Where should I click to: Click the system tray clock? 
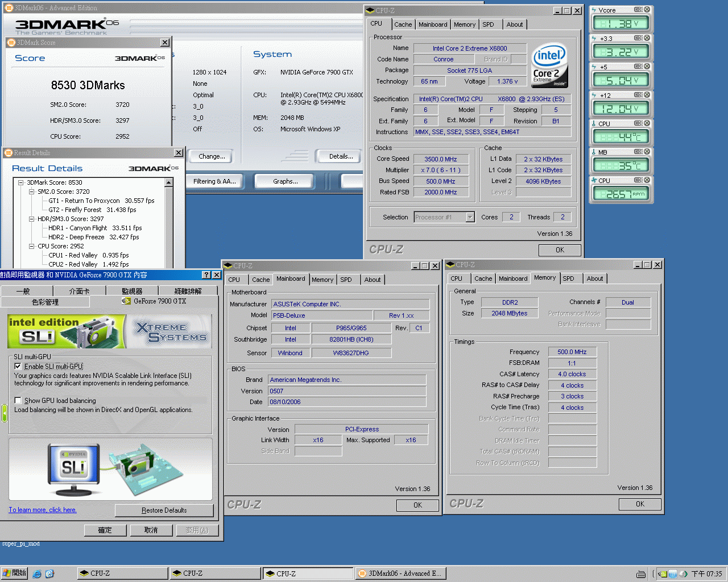pos(706,574)
